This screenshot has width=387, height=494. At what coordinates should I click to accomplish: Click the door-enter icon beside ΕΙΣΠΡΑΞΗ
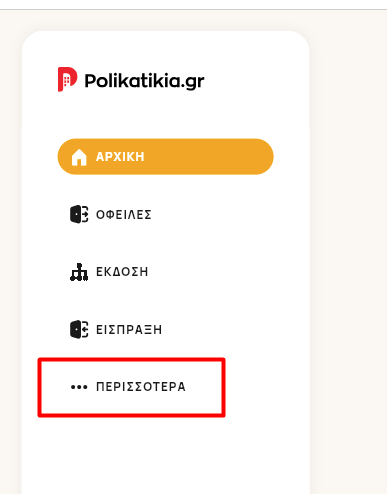pos(79,329)
